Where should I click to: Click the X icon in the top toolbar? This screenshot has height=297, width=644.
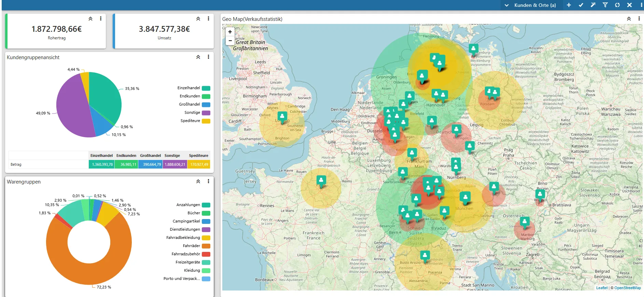pyautogui.click(x=629, y=5)
